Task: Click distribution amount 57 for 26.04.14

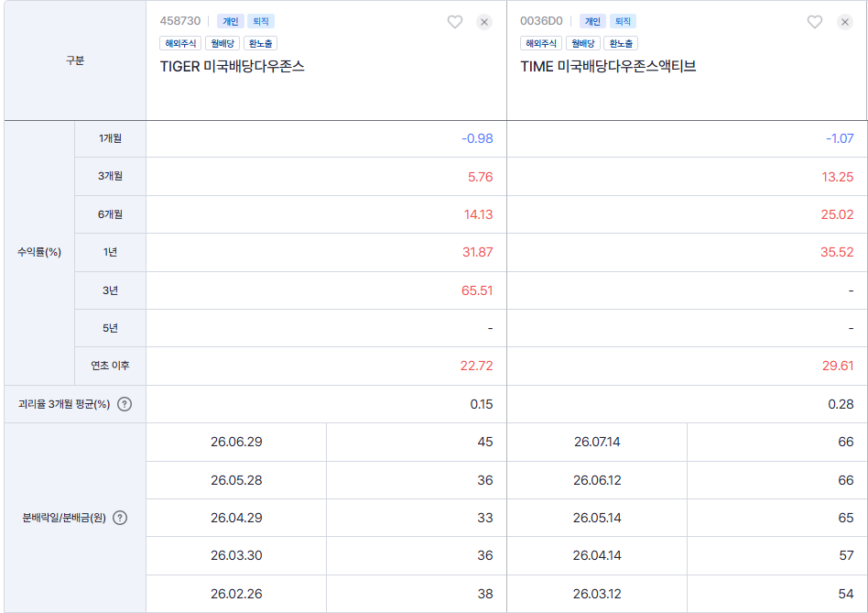Action: pyautogui.click(x=846, y=555)
